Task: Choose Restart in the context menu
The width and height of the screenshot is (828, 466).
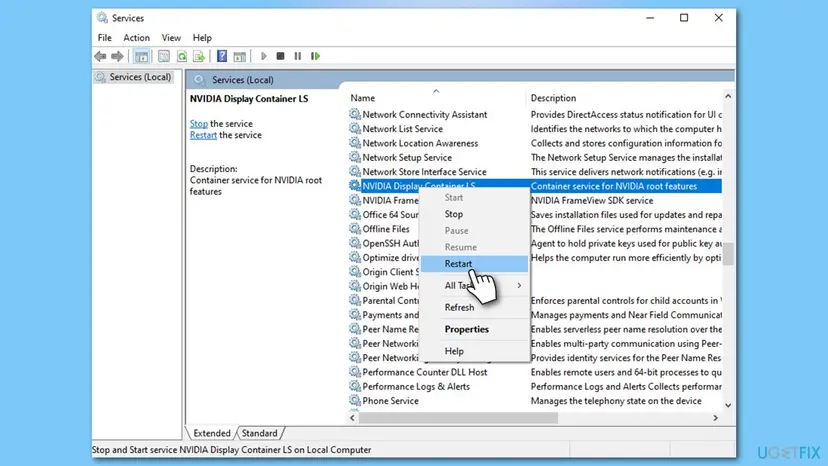Action: point(474,264)
